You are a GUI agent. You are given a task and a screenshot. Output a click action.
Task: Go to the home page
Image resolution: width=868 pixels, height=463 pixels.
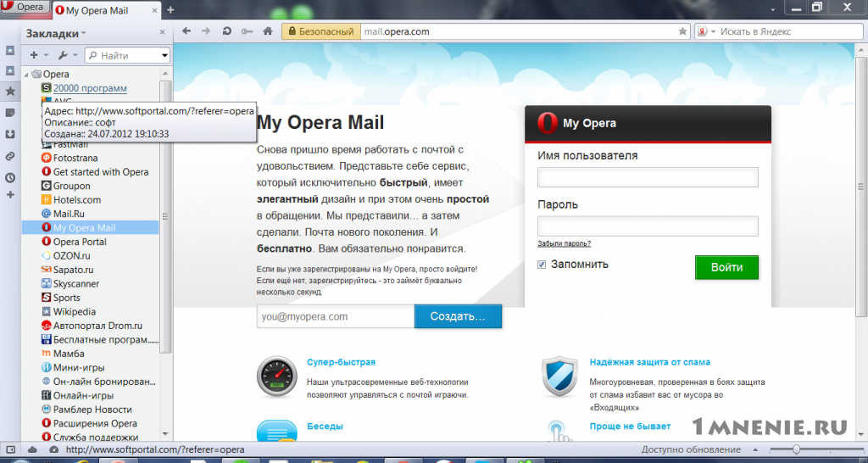pos(268,31)
